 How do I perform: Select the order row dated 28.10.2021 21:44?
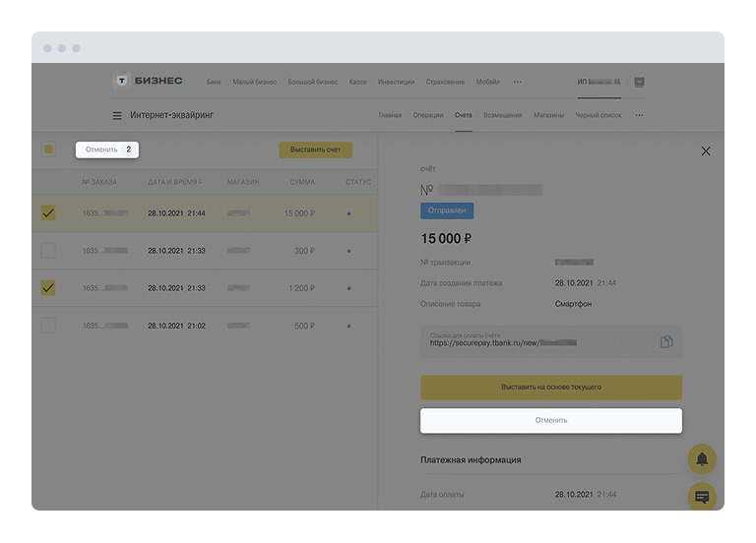click(205, 213)
